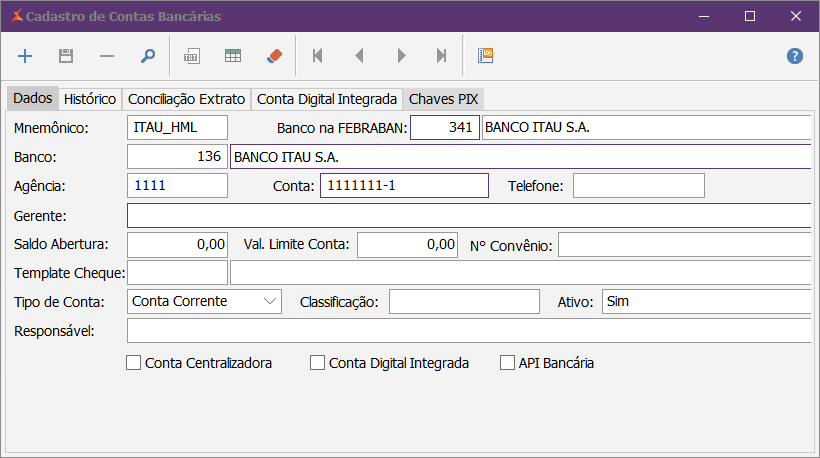Open the grid table view icon
820x458 pixels.
point(233,56)
